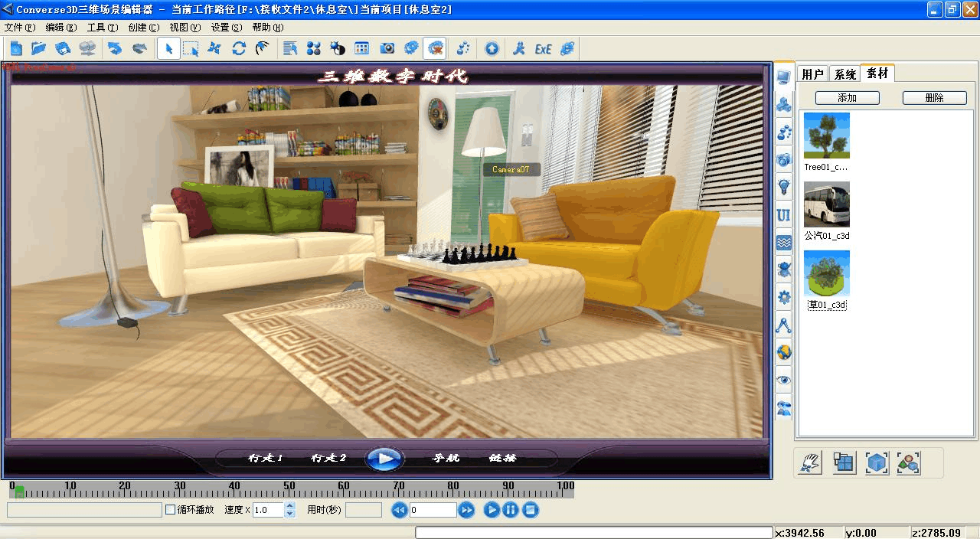Open the gear settings panel in the side strip
980x539 pixels.
click(783, 297)
